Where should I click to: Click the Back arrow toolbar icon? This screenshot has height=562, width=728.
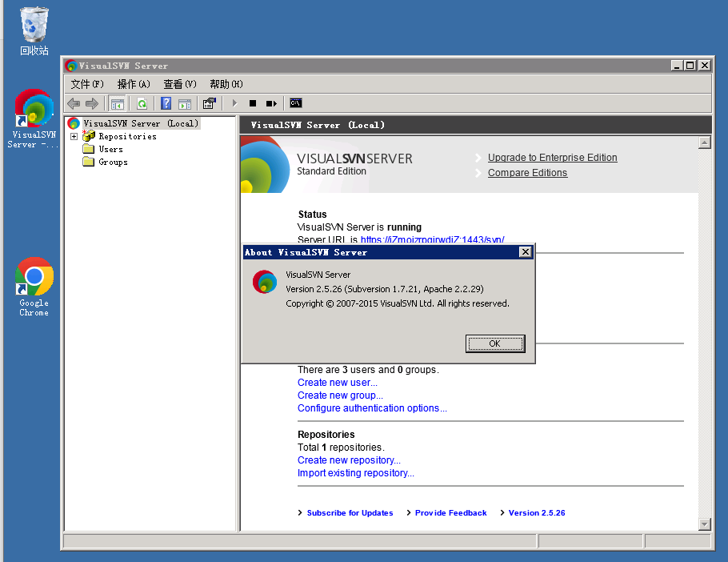coord(74,103)
